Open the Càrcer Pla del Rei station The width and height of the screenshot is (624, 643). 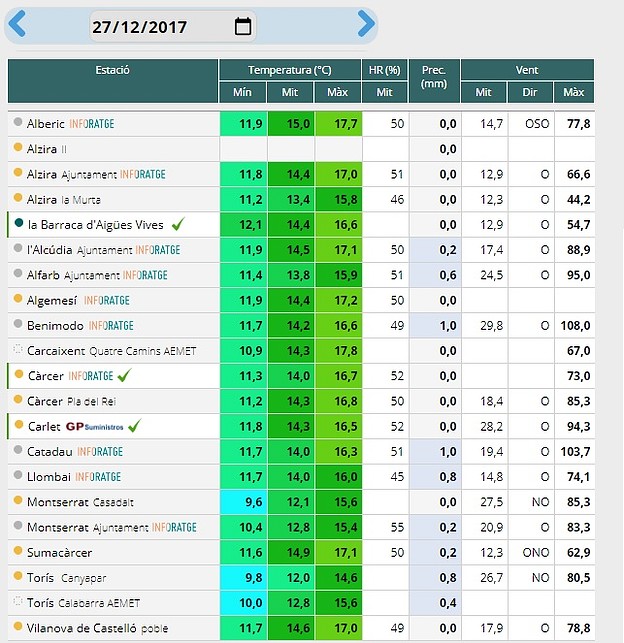(x=71, y=401)
